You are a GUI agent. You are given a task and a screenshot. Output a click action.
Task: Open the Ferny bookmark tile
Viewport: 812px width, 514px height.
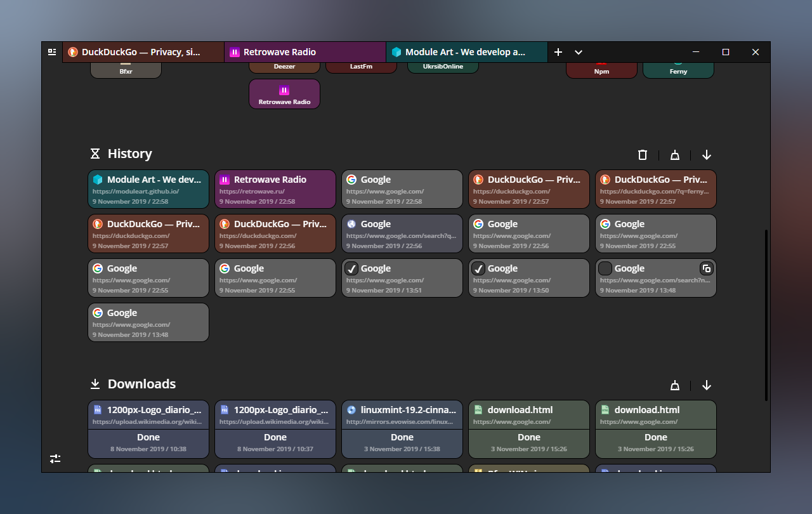click(x=678, y=70)
